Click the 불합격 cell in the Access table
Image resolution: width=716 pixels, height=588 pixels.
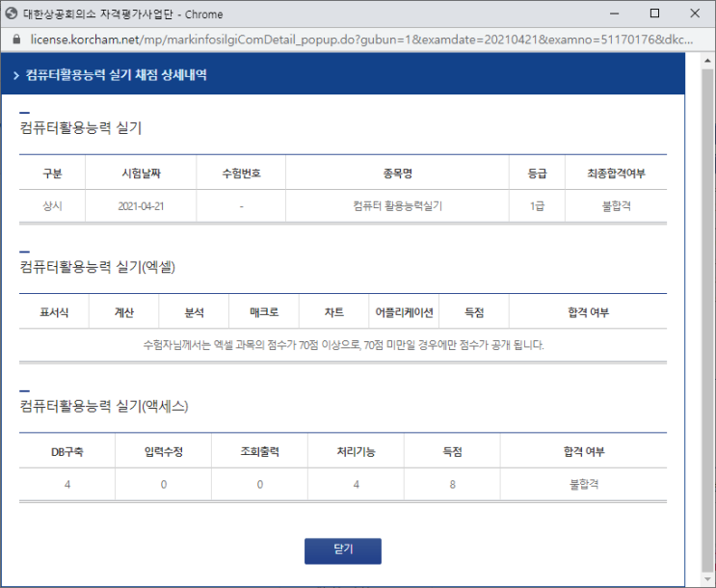584,484
